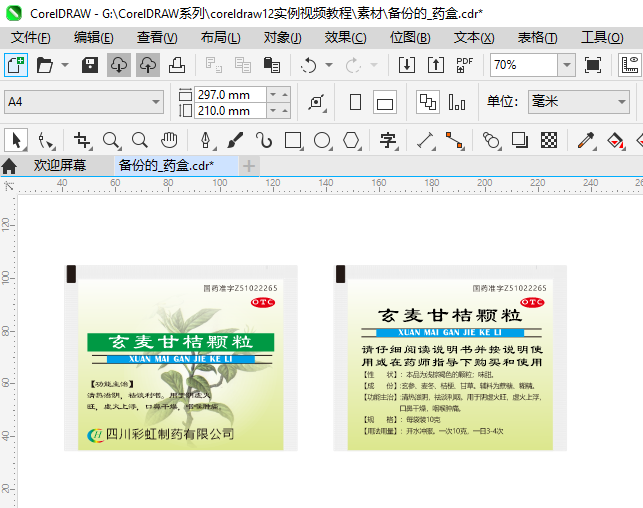Select the Shape edit tool
Image resolution: width=643 pixels, height=508 pixels.
[46, 141]
